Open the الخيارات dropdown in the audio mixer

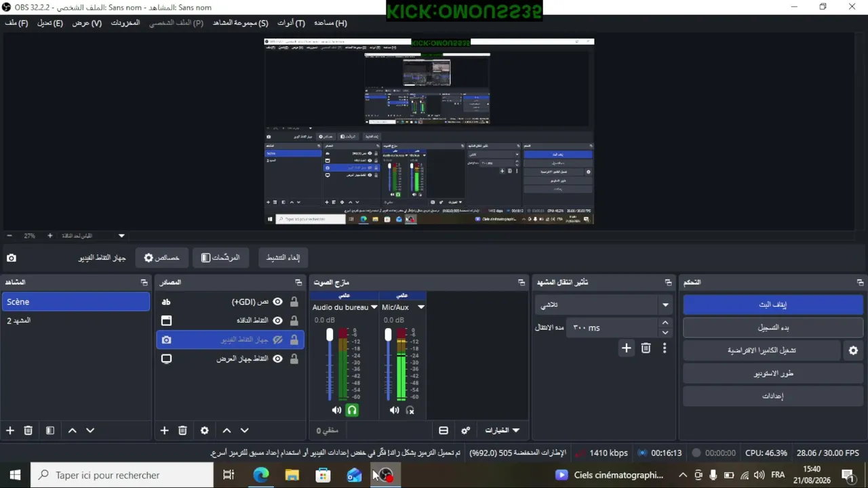pos(502,430)
